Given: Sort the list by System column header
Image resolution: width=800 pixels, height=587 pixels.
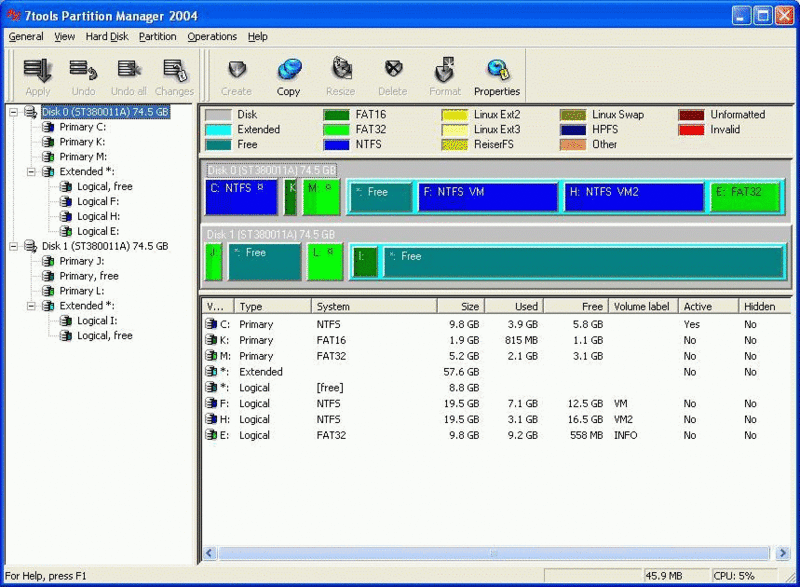Looking at the screenshot, I should (374, 307).
